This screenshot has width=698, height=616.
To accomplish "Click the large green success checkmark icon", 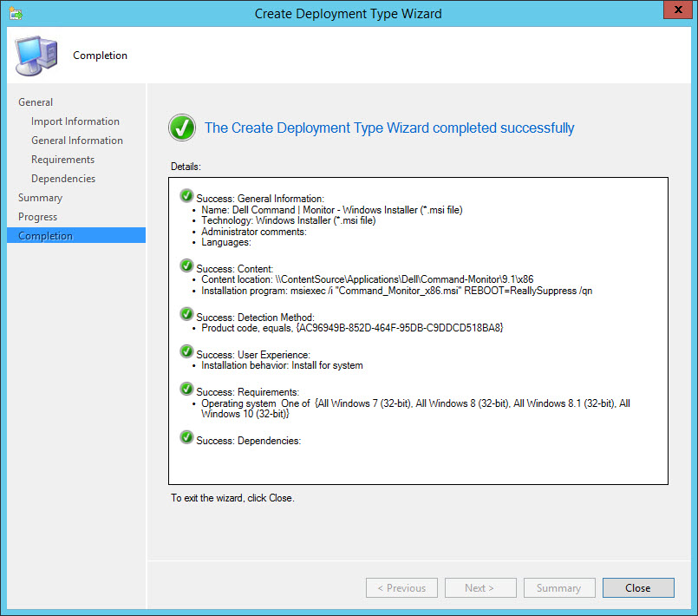I will tap(182, 128).
